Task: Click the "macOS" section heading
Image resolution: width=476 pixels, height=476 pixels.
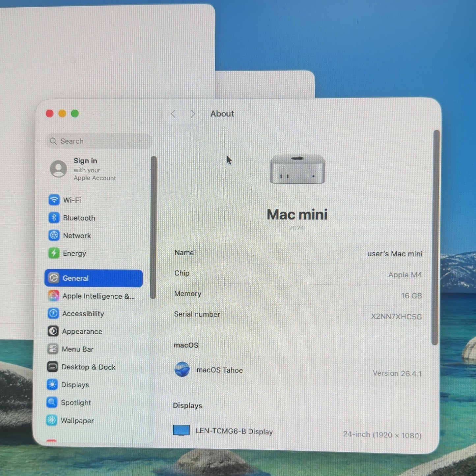Action: [x=186, y=345]
